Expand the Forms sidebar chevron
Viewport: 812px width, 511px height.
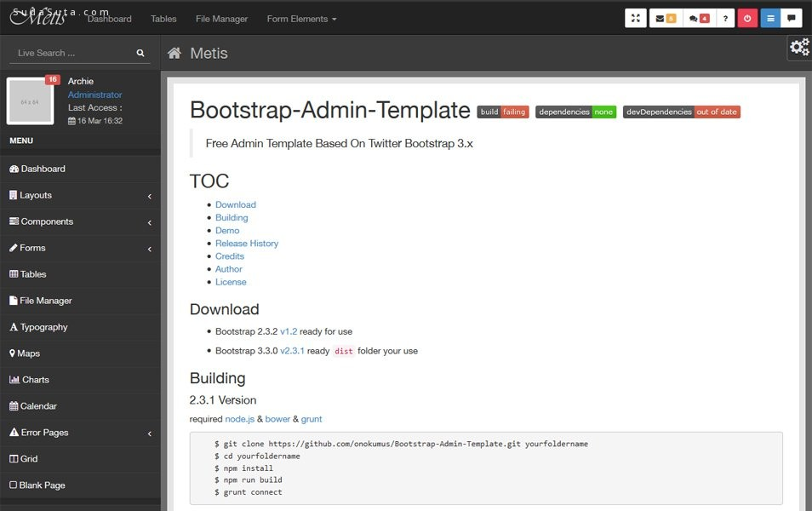click(150, 250)
